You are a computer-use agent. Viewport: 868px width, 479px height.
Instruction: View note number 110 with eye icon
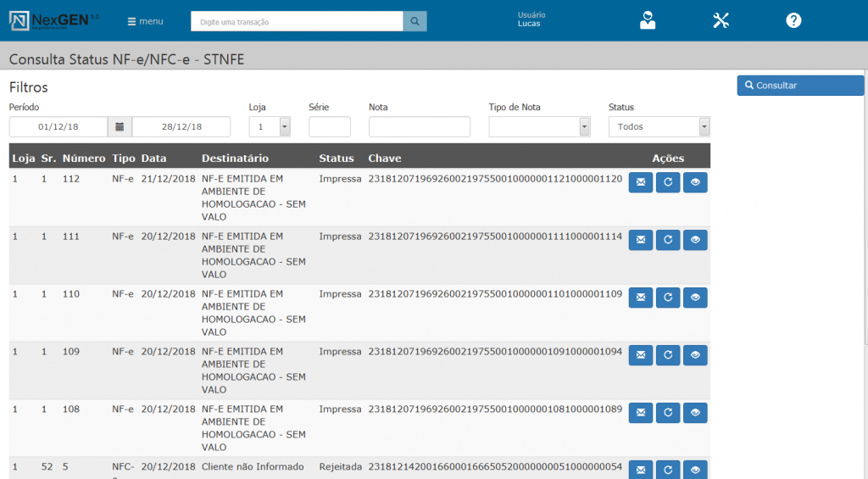click(x=695, y=298)
